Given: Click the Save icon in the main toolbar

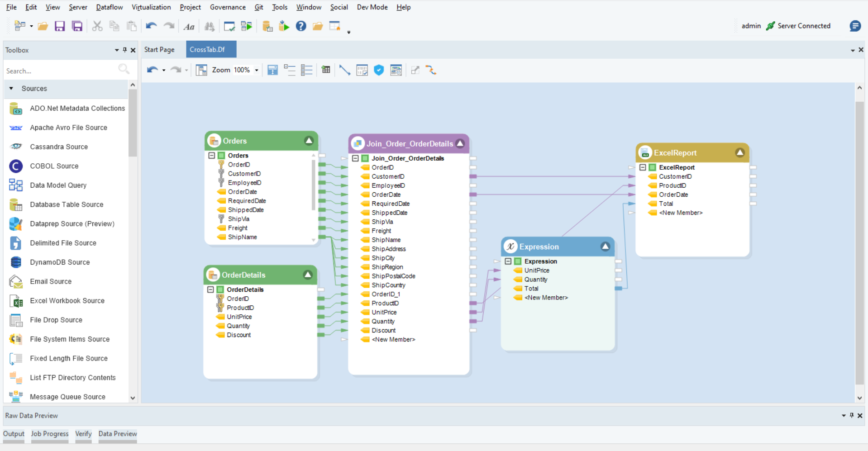Looking at the screenshot, I should click(60, 26).
